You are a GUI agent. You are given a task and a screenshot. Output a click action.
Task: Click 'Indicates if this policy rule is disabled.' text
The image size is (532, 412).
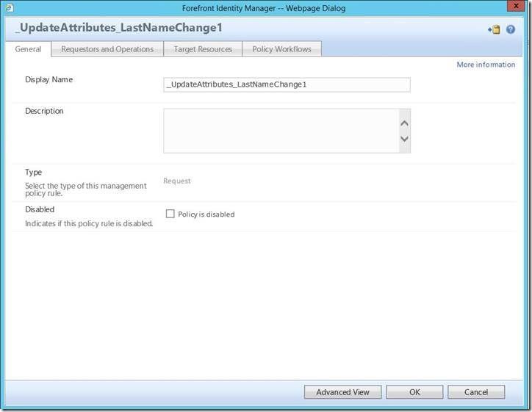pyautogui.click(x=89, y=223)
